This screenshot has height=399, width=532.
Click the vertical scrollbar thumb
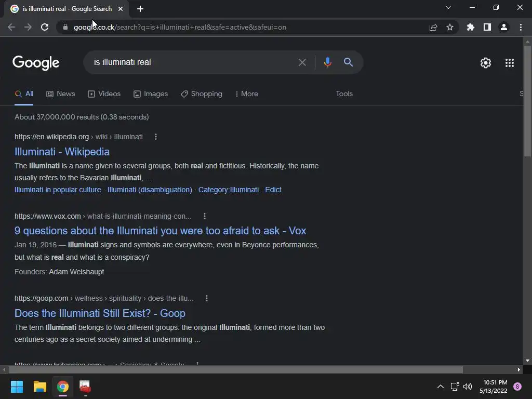[x=527, y=101]
